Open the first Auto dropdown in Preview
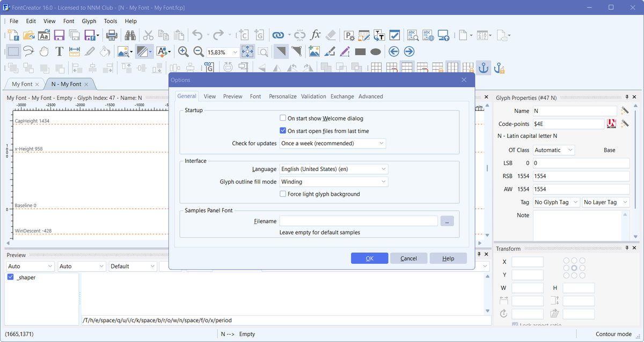 (31, 266)
